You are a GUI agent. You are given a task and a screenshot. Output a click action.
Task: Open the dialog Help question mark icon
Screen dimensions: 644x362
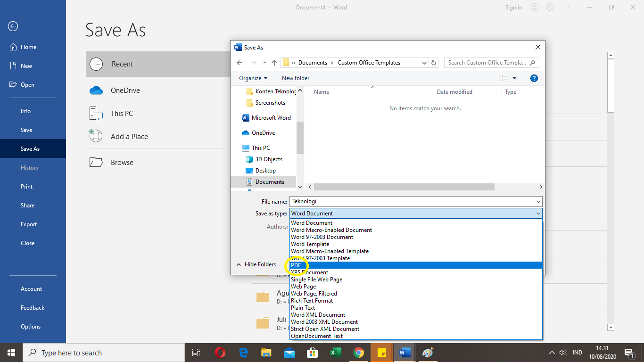pos(534,78)
